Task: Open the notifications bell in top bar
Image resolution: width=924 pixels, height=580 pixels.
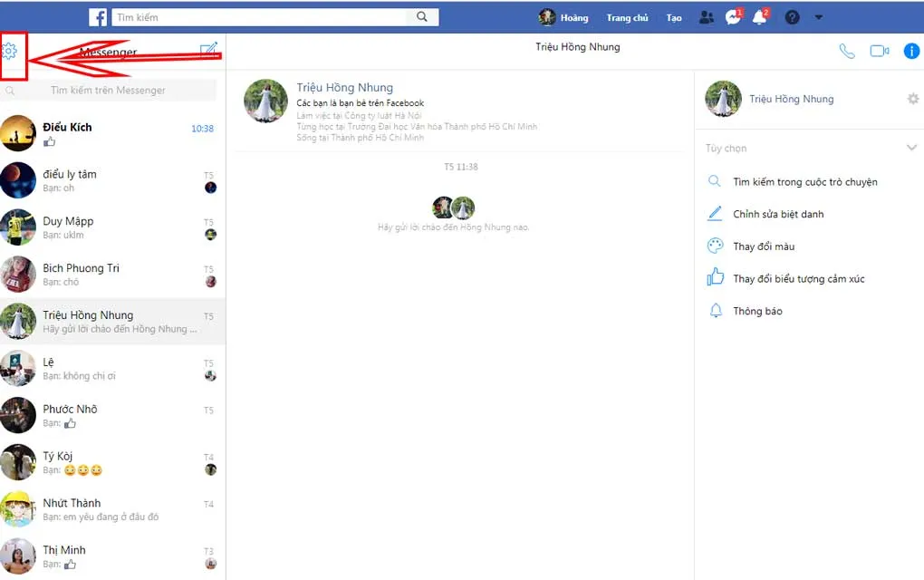Action: [759, 17]
